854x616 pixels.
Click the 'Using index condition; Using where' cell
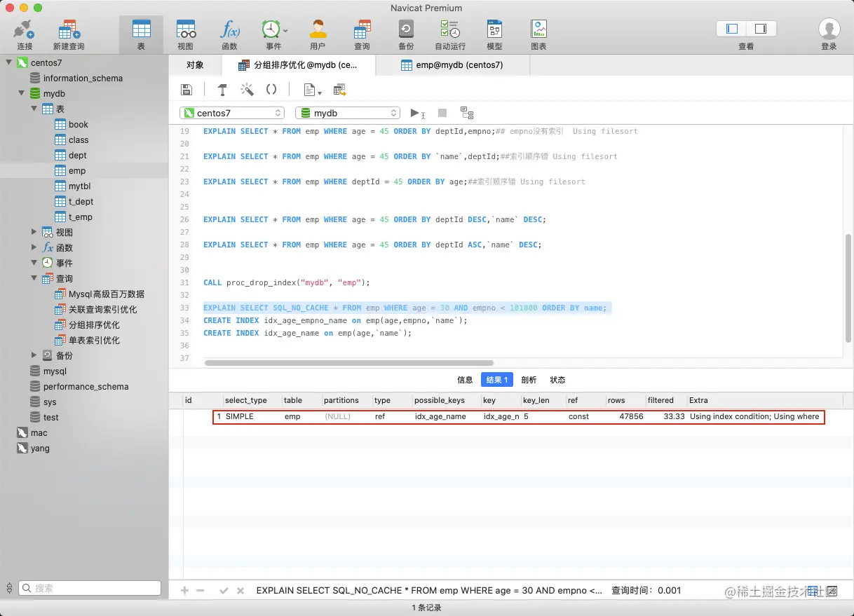pyautogui.click(x=754, y=416)
